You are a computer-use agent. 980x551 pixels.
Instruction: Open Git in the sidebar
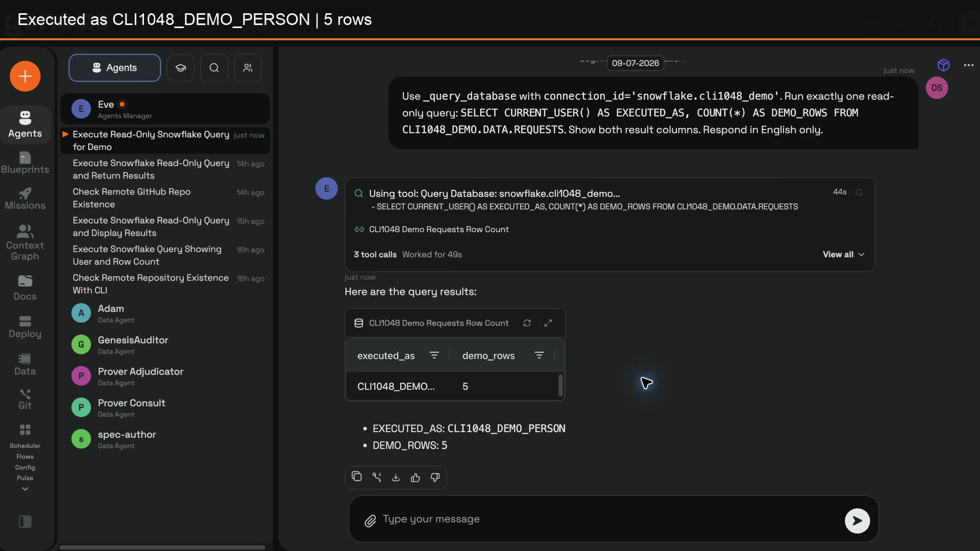click(x=25, y=399)
